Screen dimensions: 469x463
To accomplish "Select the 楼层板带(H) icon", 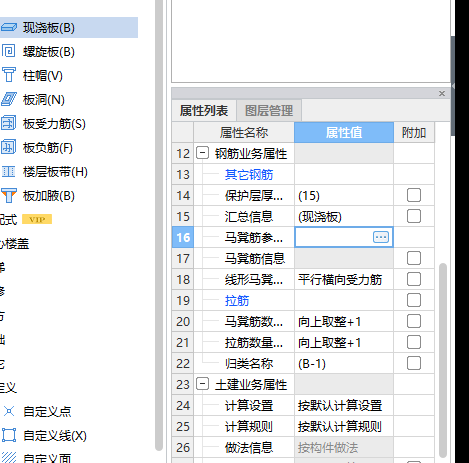I will coord(9,172).
